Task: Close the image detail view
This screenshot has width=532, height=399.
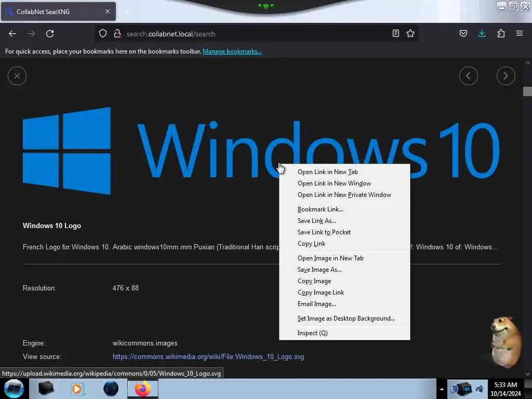Action: (17, 76)
